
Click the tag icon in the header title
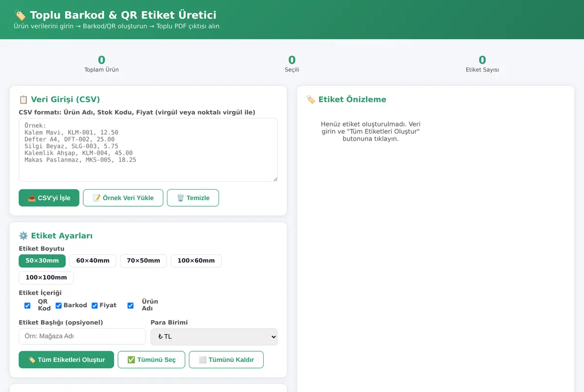tap(20, 15)
